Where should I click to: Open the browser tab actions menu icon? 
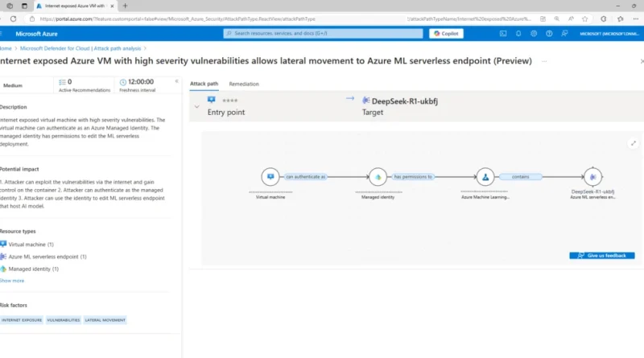point(24,6)
